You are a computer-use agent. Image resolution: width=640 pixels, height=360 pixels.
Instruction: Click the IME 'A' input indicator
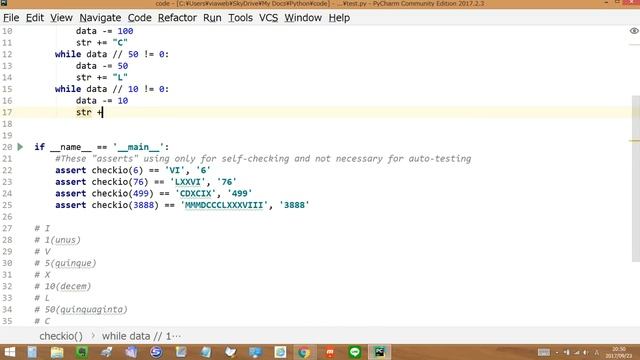[x=596, y=352]
